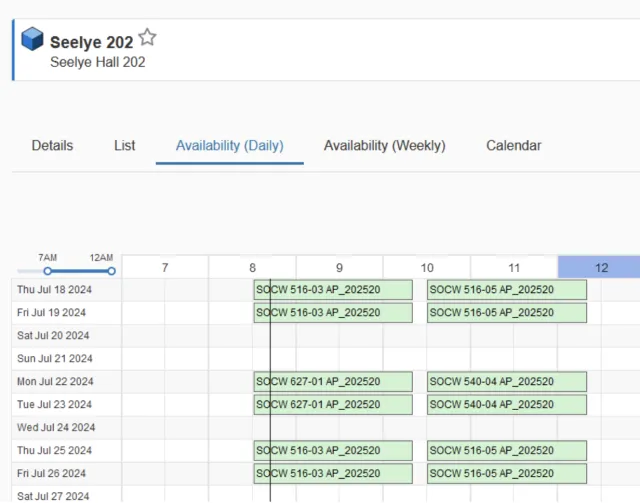Image resolution: width=640 pixels, height=503 pixels.
Task: Open the Calendar tab
Action: [x=513, y=146]
